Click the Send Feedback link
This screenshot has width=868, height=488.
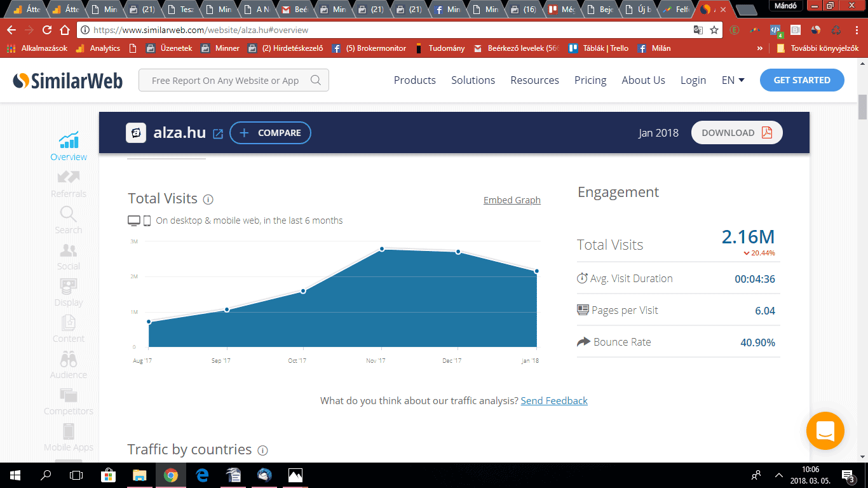pyautogui.click(x=554, y=401)
